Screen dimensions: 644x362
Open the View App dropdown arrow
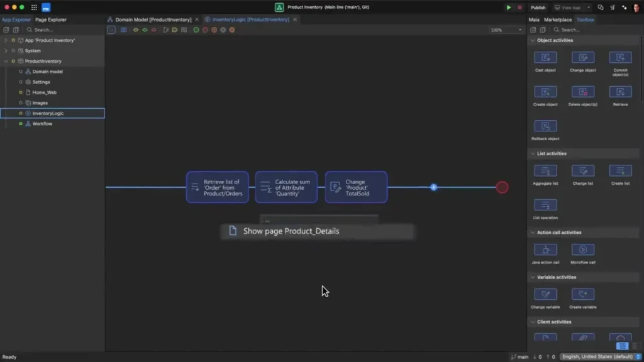pos(589,8)
